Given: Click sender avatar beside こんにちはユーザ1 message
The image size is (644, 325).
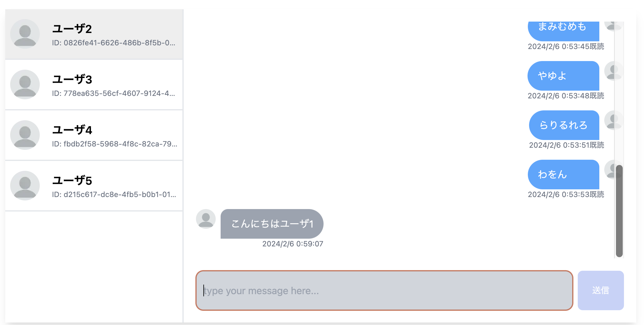Looking at the screenshot, I should 206,219.
